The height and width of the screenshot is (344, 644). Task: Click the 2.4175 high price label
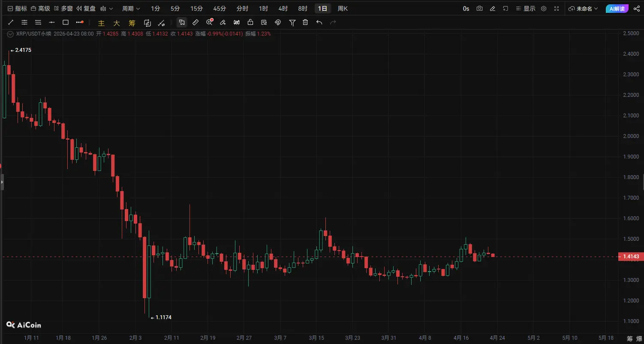coord(23,50)
